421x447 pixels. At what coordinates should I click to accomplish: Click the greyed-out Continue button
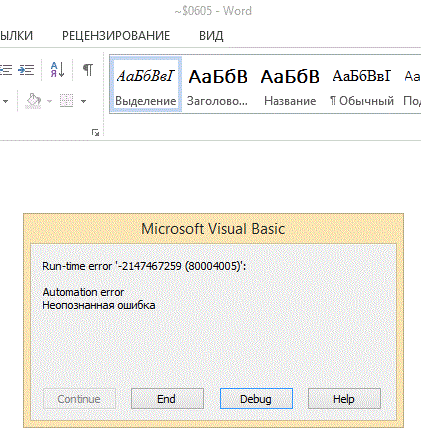(x=79, y=399)
